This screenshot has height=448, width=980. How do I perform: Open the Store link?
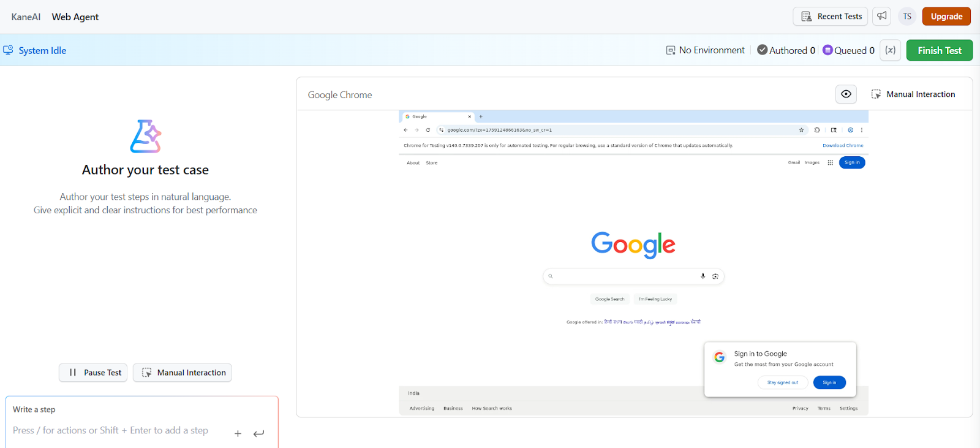point(432,163)
